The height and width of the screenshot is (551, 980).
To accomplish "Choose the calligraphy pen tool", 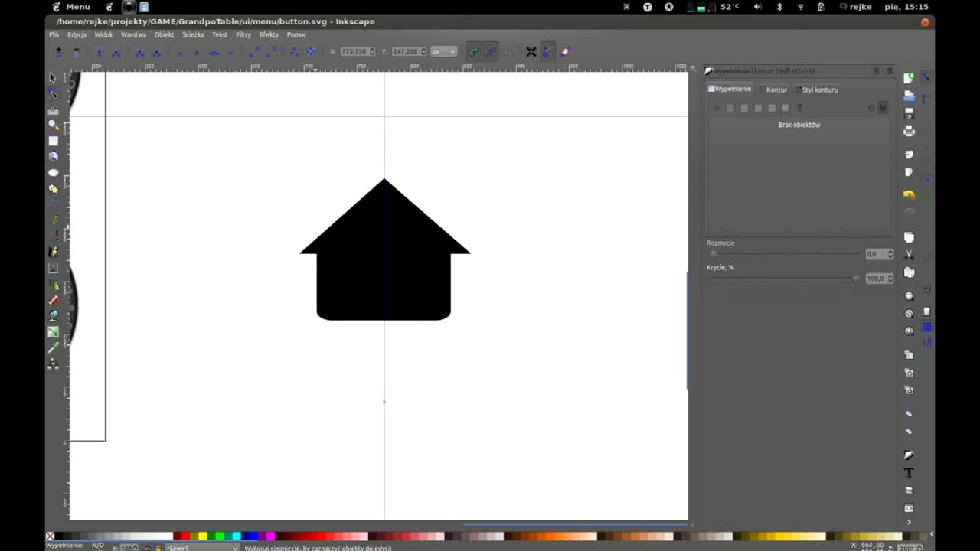I will click(53, 252).
